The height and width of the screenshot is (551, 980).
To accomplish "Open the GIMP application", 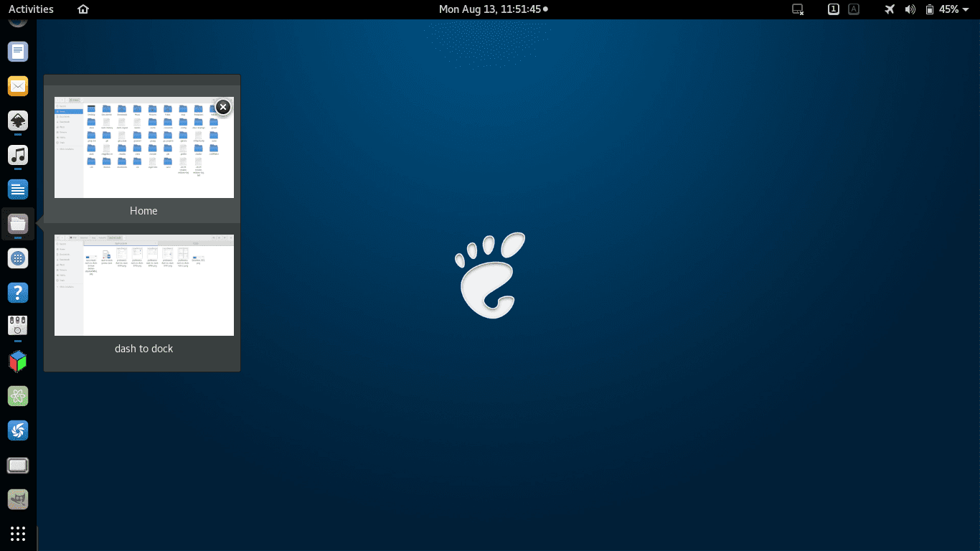I will coord(17,499).
